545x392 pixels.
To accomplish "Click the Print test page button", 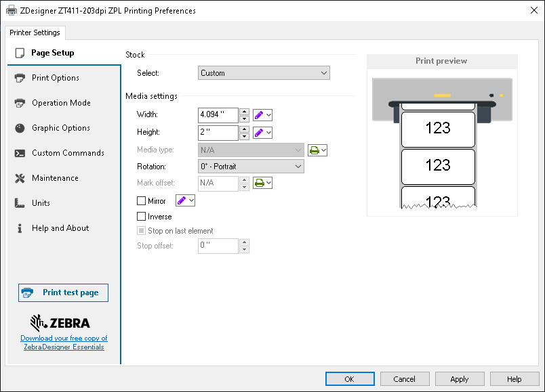I will (x=63, y=292).
